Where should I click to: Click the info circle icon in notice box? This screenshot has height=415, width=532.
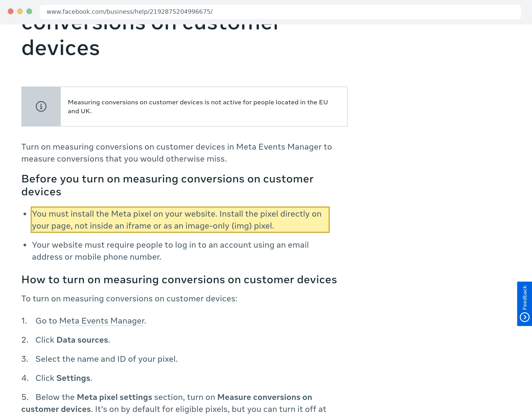(x=41, y=107)
